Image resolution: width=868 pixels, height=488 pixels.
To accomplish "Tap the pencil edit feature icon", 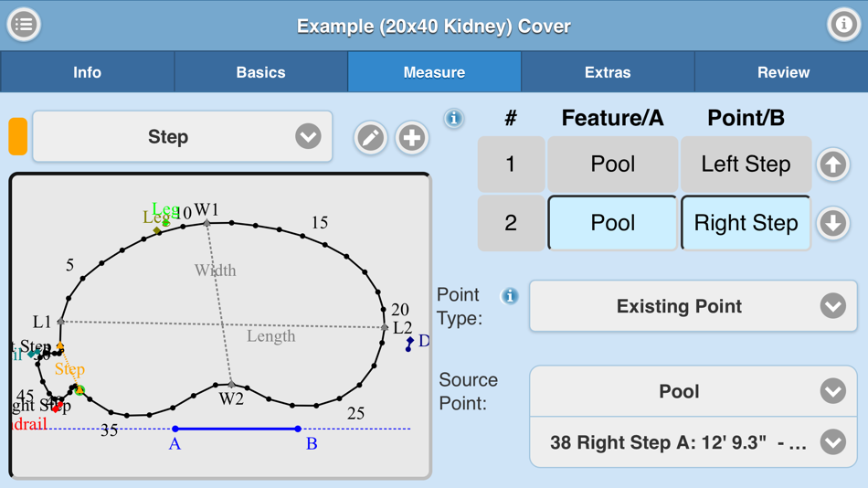I will point(370,137).
